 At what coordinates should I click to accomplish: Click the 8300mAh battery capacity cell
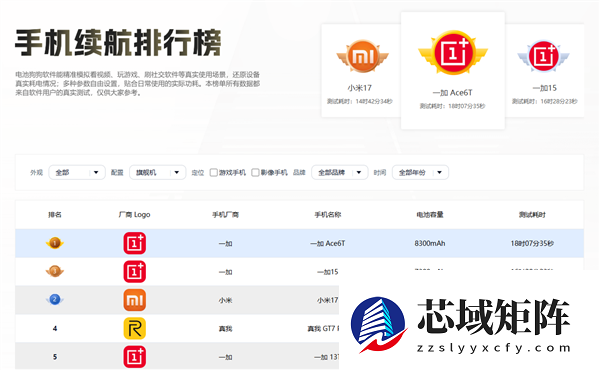click(430, 243)
